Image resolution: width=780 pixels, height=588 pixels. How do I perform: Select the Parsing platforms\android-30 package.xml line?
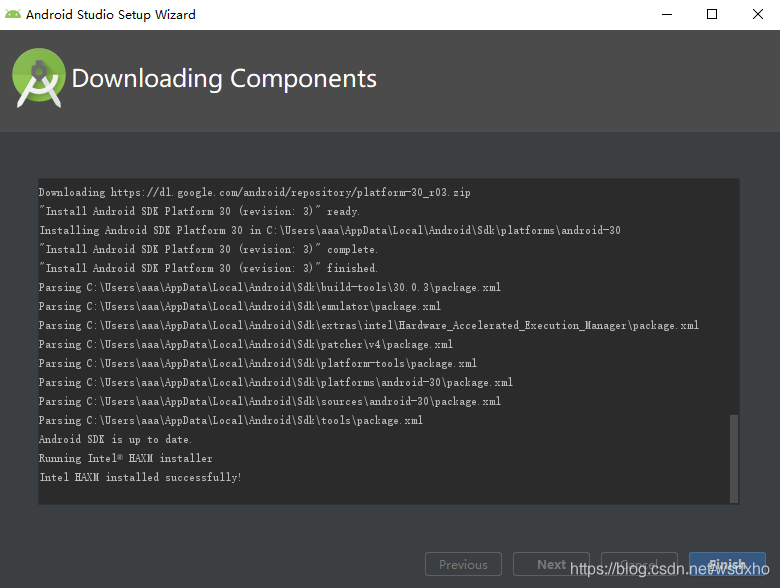coord(276,382)
